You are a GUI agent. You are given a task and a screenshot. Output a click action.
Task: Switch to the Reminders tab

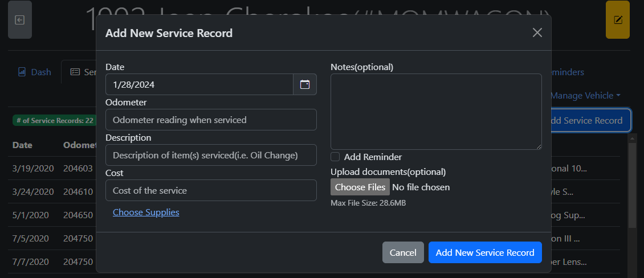(567, 72)
